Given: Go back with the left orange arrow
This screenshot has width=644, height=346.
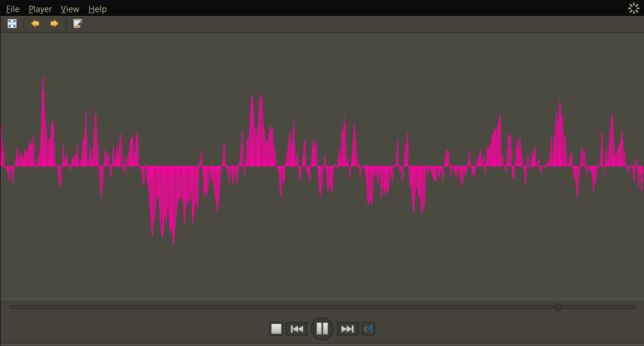Looking at the screenshot, I should click(35, 24).
